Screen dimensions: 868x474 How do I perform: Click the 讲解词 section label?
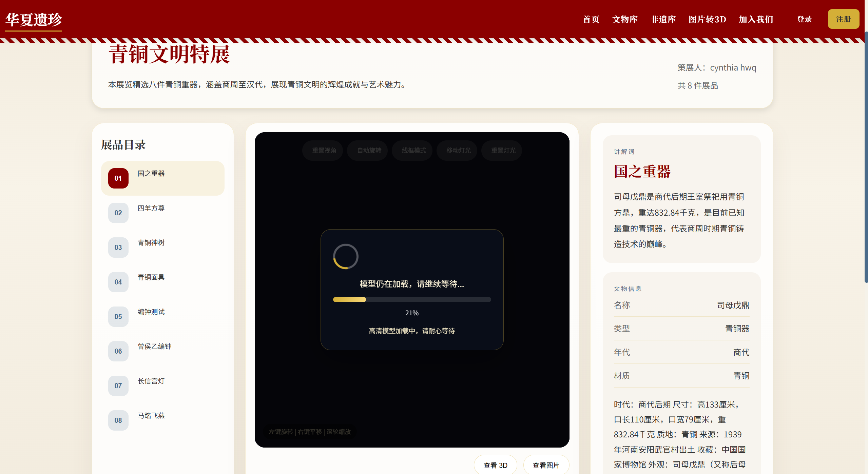click(624, 152)
